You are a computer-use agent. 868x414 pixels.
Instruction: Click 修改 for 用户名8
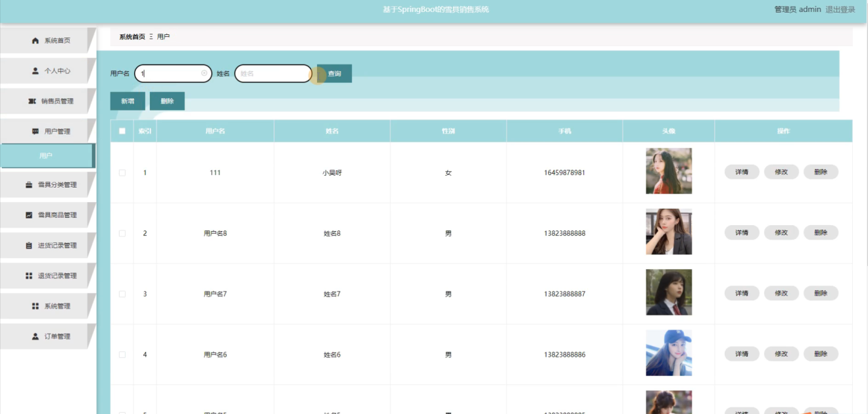tap(781, 232)
